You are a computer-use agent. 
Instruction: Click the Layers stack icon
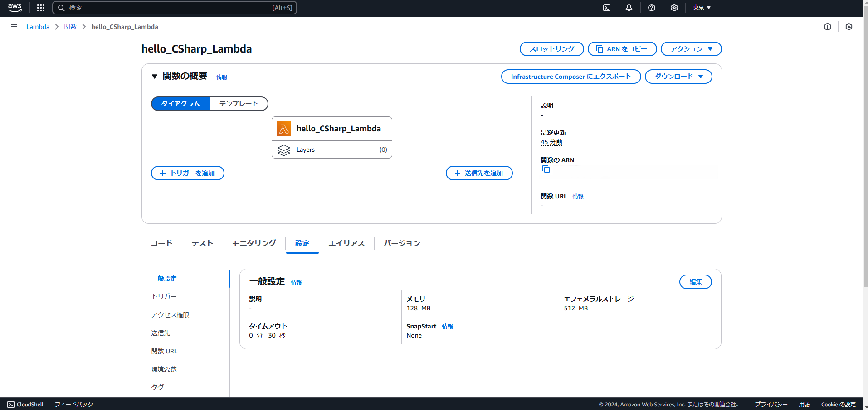(284, 150)
